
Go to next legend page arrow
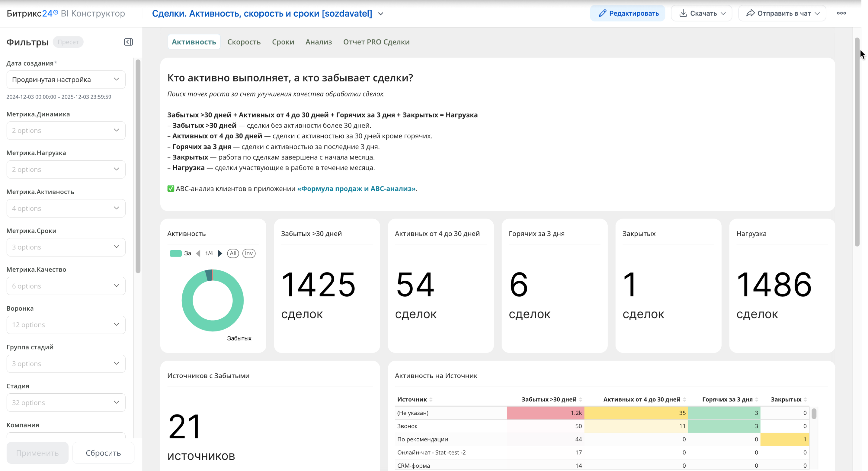tap(220, 253)
